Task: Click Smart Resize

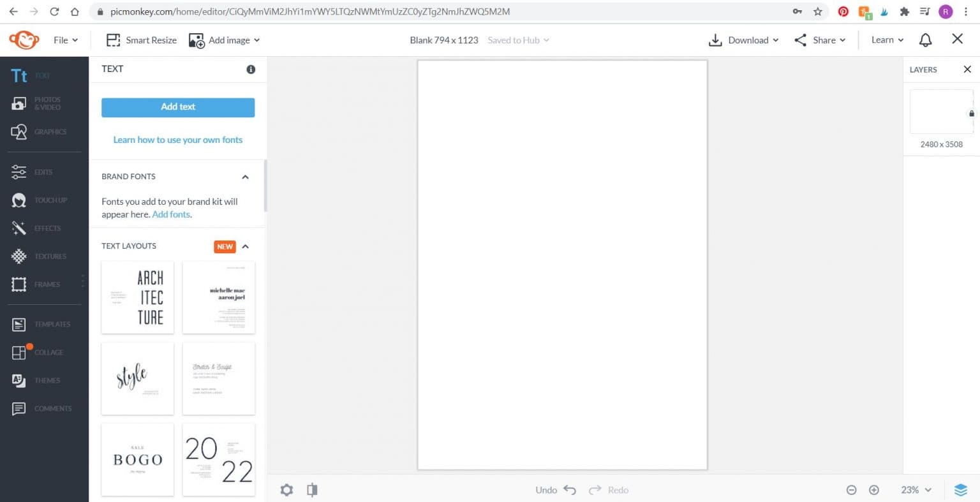Action: tap(142, 40)
